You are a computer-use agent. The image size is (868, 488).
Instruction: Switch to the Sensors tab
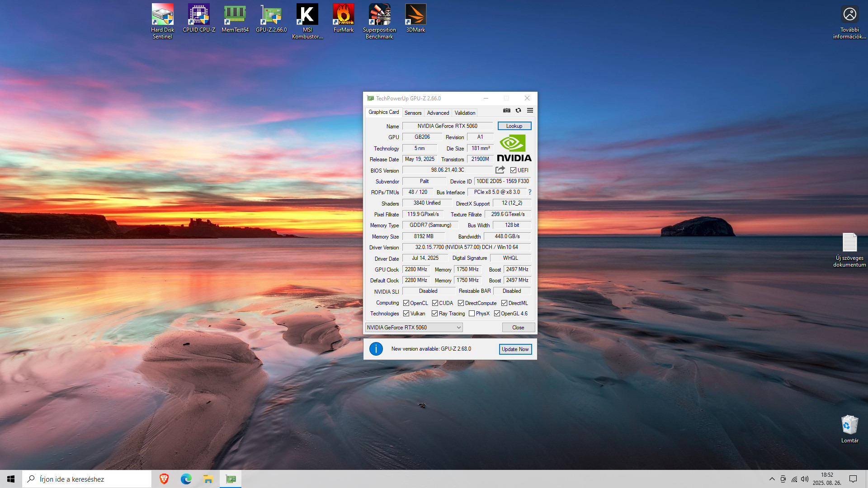(413, 113)
